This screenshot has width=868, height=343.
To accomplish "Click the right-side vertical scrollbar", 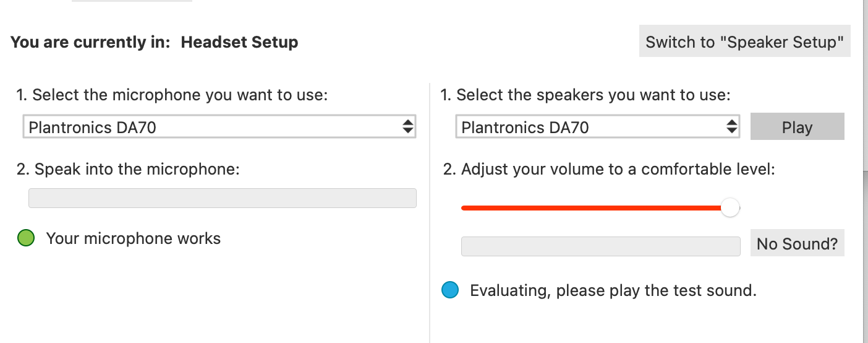I will pyautogui.click(x=864, y=171).
